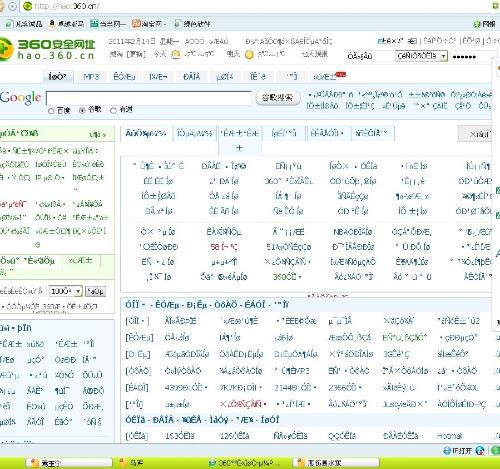Click the IE打开 status bar icon
This screenshot has height=469, width=500.
click(x=457, y=451)
